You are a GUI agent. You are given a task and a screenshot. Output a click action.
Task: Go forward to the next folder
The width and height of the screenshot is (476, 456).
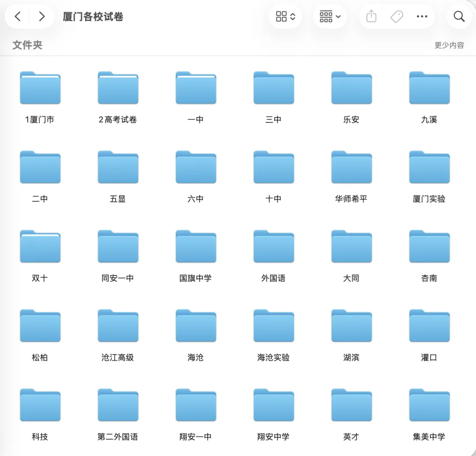pos(42,16)
